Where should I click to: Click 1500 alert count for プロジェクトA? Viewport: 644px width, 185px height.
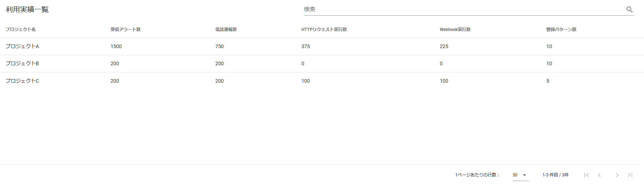coord(116,46)
